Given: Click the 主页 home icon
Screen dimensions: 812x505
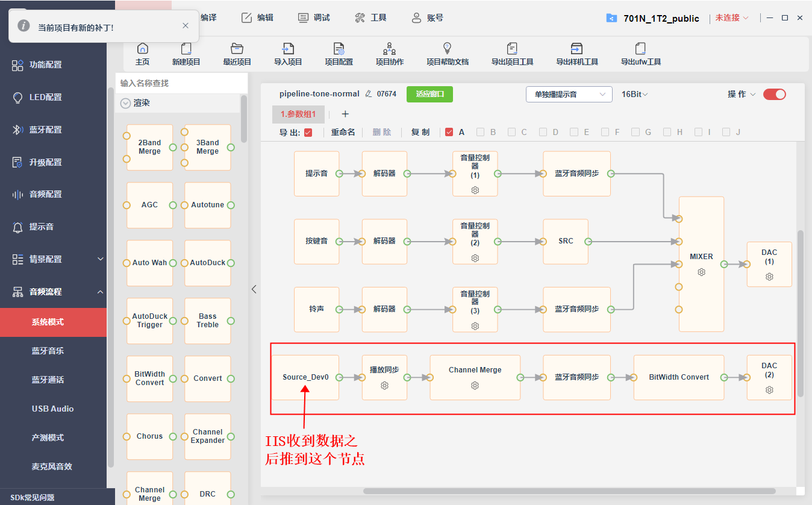Looking at the screenshot, I should (143, 49).
